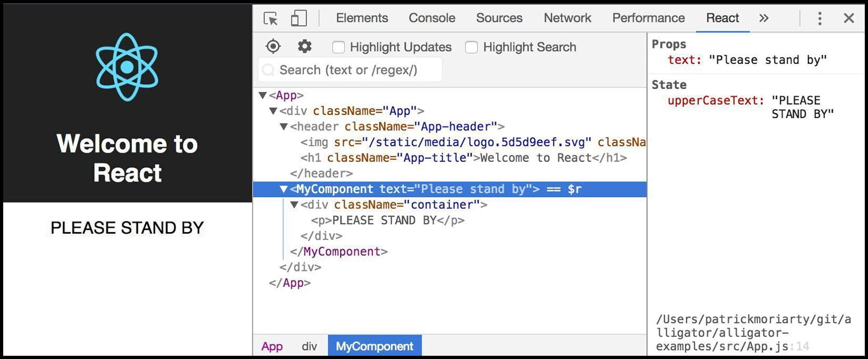This screenshot has height=359, width=868.
Task: Open the Network tab
Action: click(567, 18)
